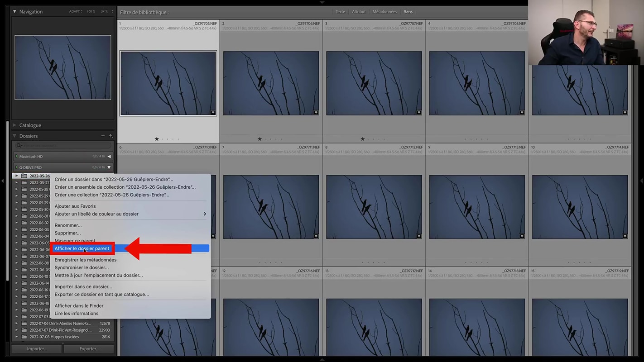Click the Navigation preview image

click(63, 67)
